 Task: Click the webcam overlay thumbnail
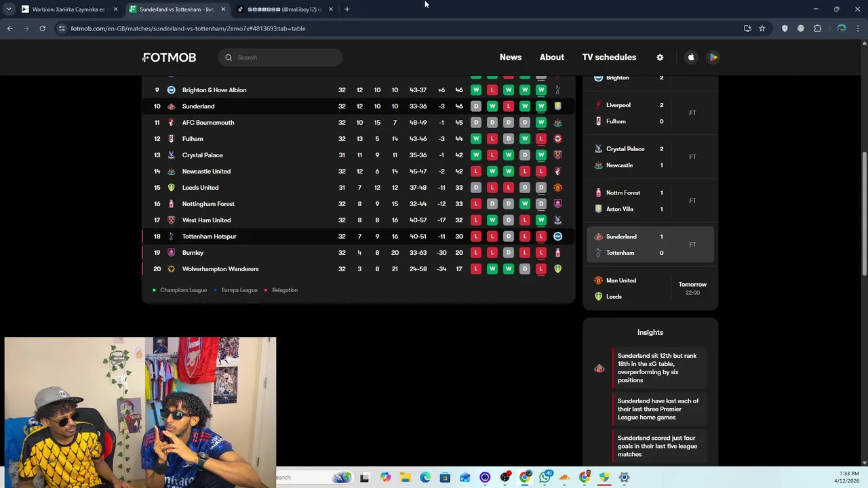[140, 412]
